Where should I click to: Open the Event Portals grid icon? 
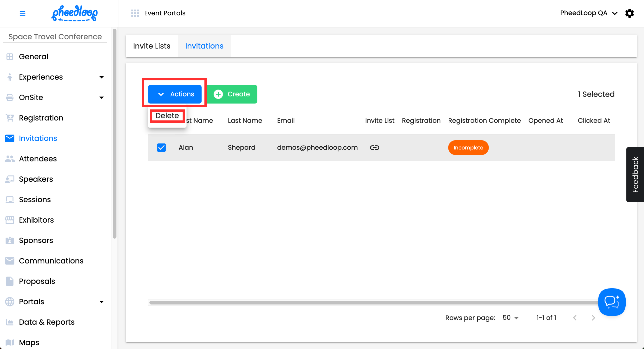[x=135, y=13]
